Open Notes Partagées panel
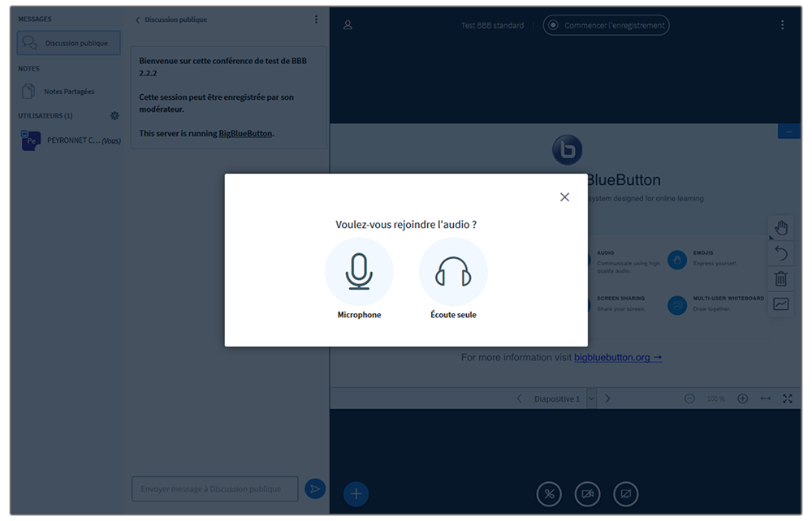Viewport: 812px width, 521px height. click(68, 92)
